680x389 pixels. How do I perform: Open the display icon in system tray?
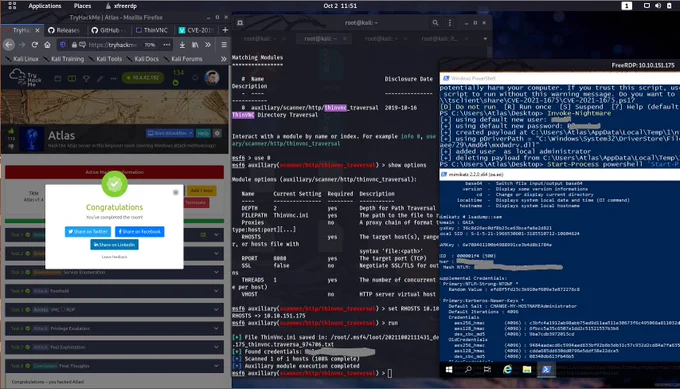pyautogui.click(x=646, y=6)
